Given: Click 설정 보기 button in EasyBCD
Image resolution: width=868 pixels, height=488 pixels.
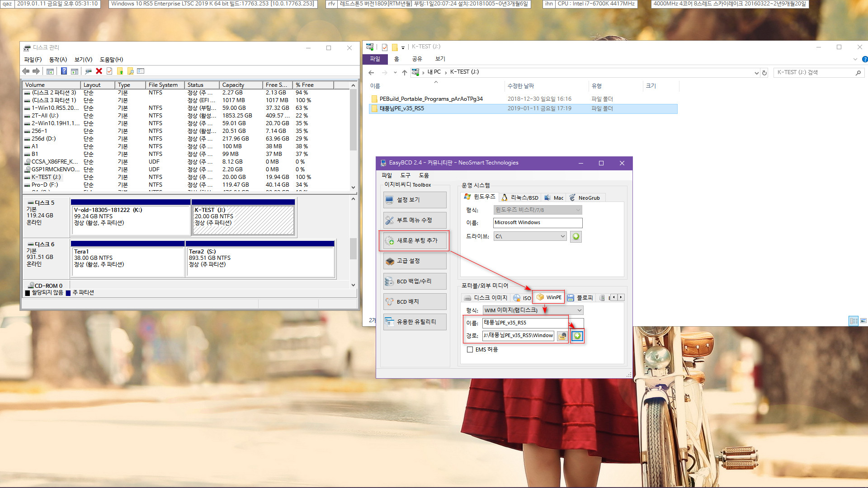Looking at the screenshot, I should 415,200.
